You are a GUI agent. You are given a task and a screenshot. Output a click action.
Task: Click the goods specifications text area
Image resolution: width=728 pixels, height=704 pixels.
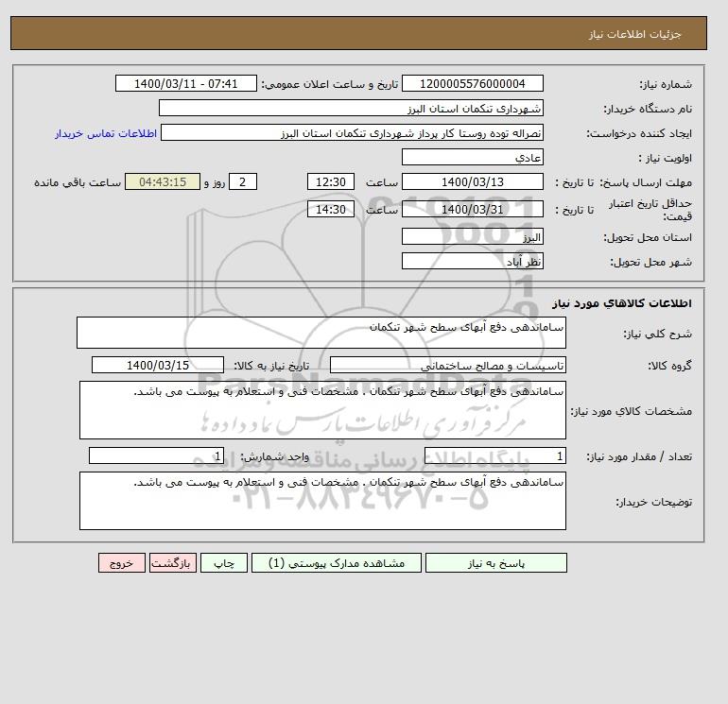pos(322,410)
